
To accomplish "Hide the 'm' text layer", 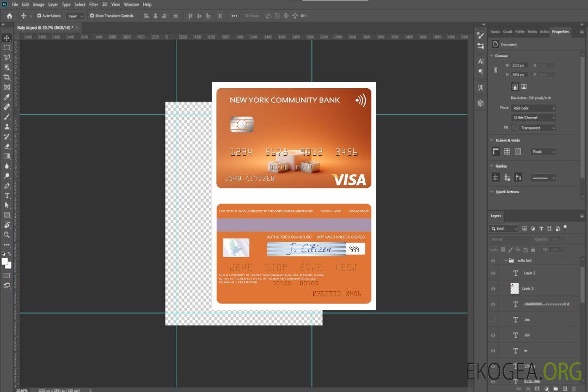I will [493, 351].
